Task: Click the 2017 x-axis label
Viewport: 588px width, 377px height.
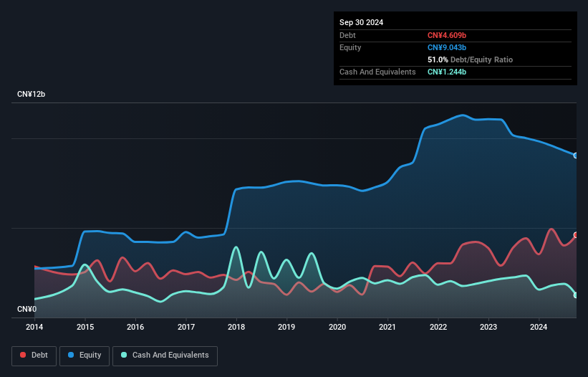Action: pyautogui.click(x=186, y=327)
